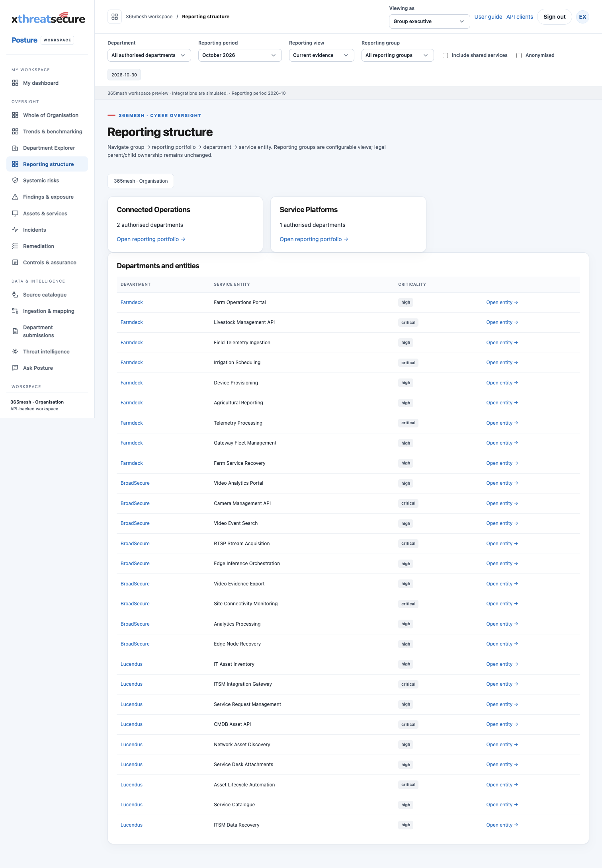
Task: Click the Department submissions document icon
Action: point(15,331)
